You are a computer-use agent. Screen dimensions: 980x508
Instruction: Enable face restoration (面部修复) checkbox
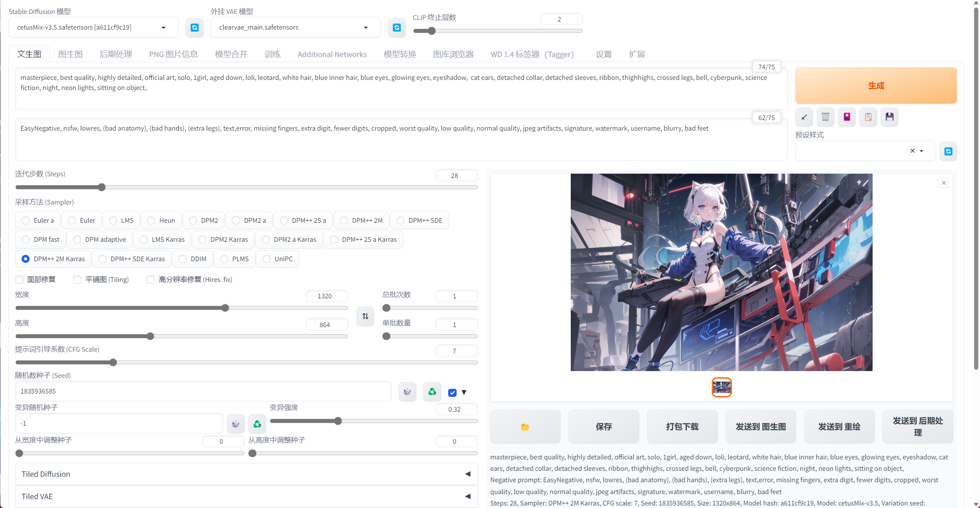pos(19,279)
